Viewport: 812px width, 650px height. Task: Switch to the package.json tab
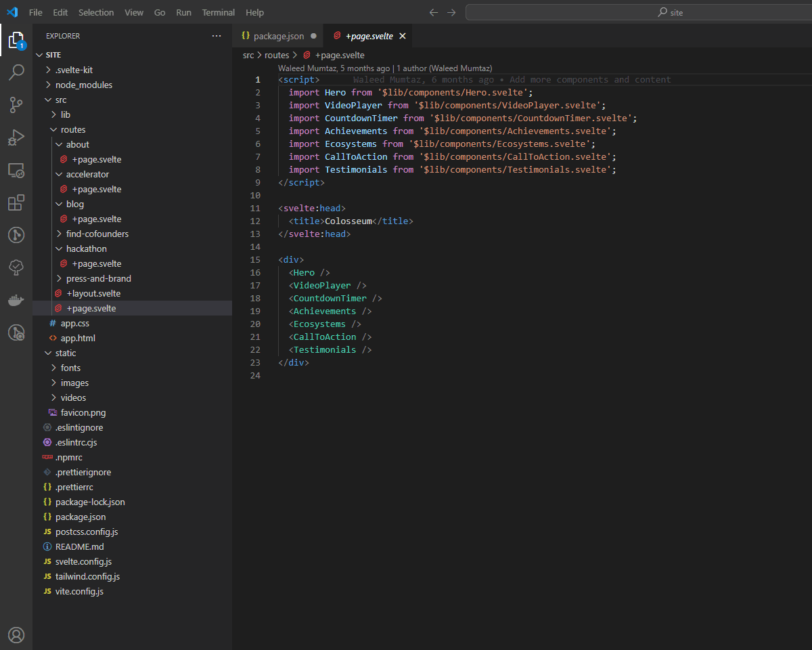278,36
